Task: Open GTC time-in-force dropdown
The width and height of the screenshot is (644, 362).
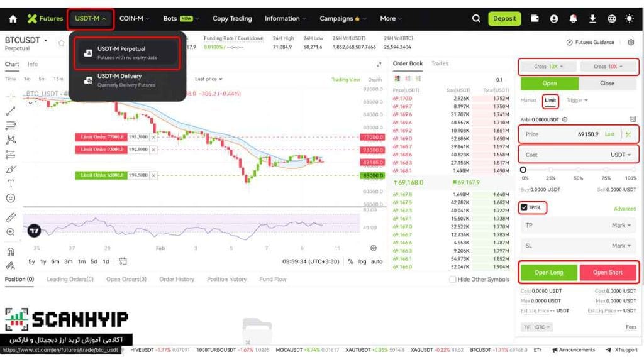Action: click(537, 327)
